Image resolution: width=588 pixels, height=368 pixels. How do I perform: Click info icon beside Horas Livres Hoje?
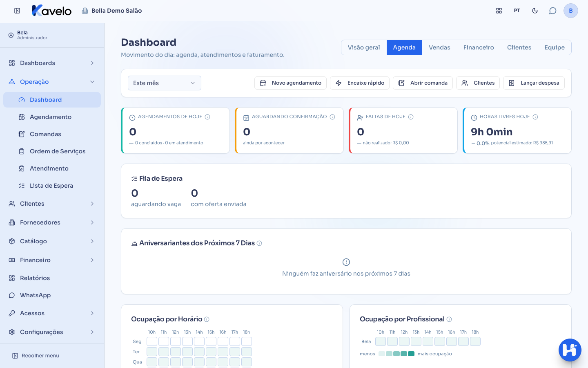point(535,117)
